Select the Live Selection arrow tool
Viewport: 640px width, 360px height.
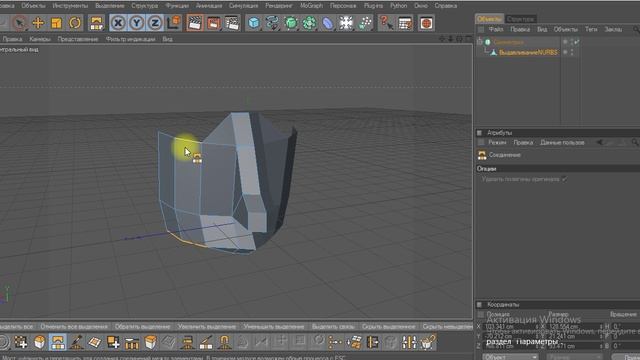19,23
